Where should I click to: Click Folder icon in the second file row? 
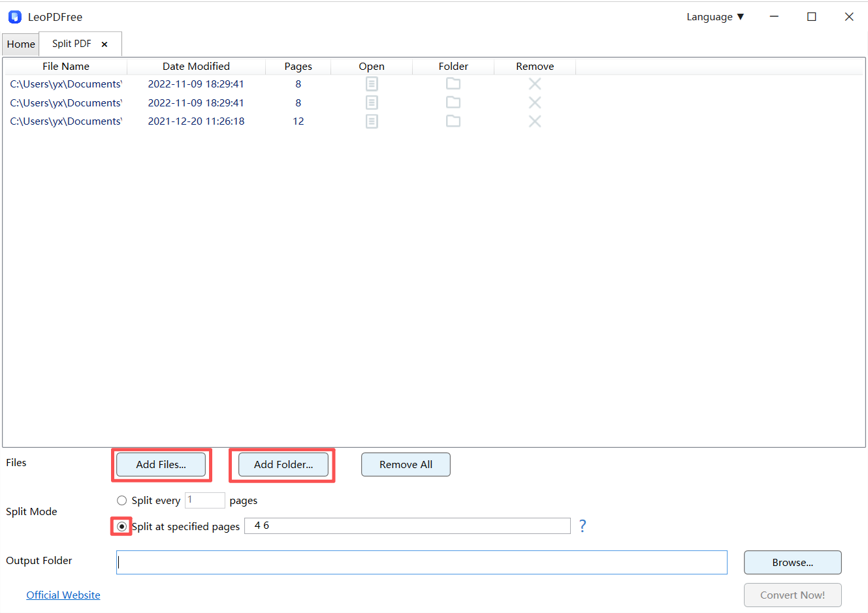453,102
